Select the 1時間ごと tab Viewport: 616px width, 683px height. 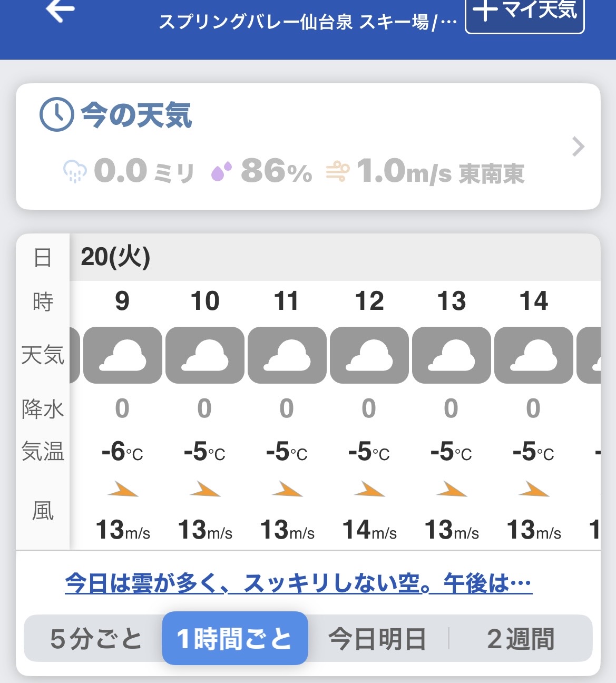pos(234,639)
